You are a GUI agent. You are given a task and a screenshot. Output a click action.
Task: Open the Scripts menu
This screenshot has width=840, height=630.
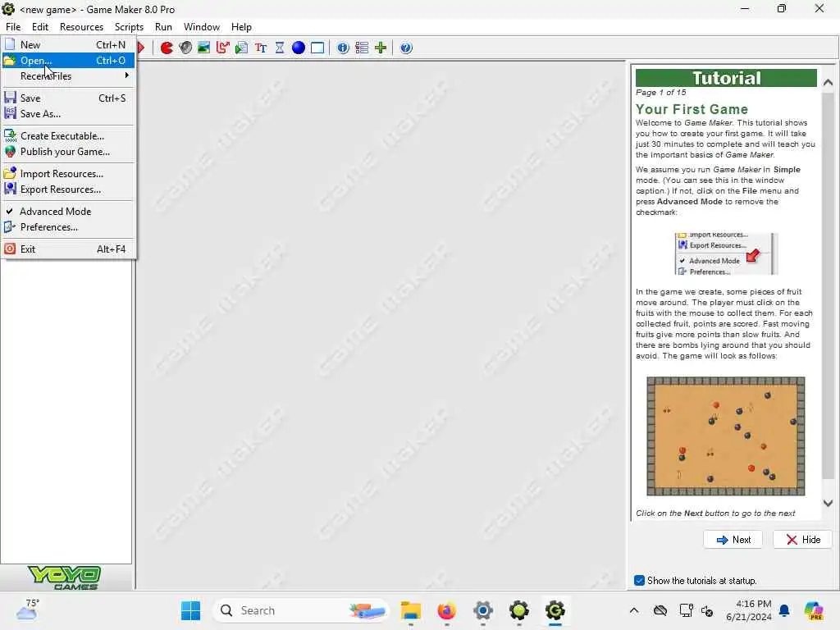click(x=129, y=27)
